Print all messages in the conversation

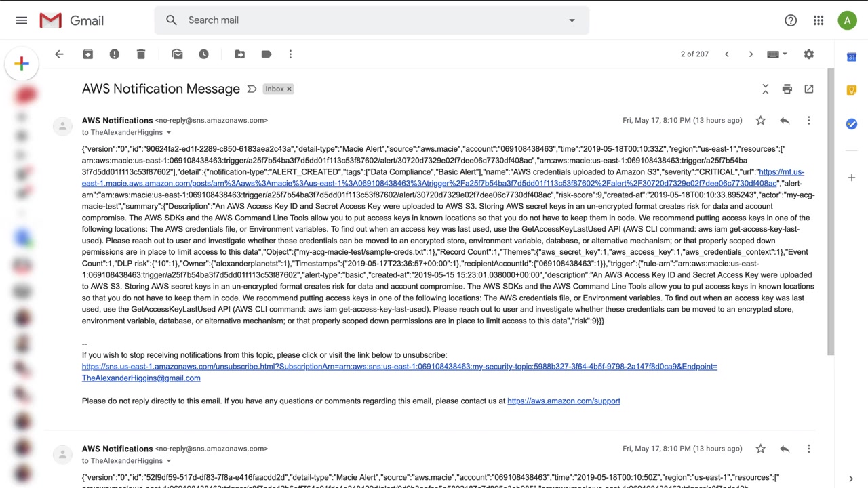coord(787,89)
